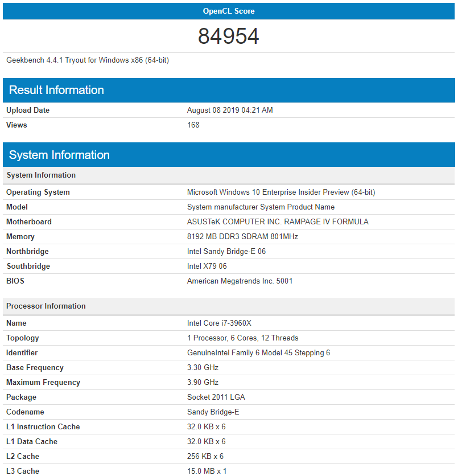
Task: Select the Codename value Sandy Bridge-E
Action: pos(213,412)
